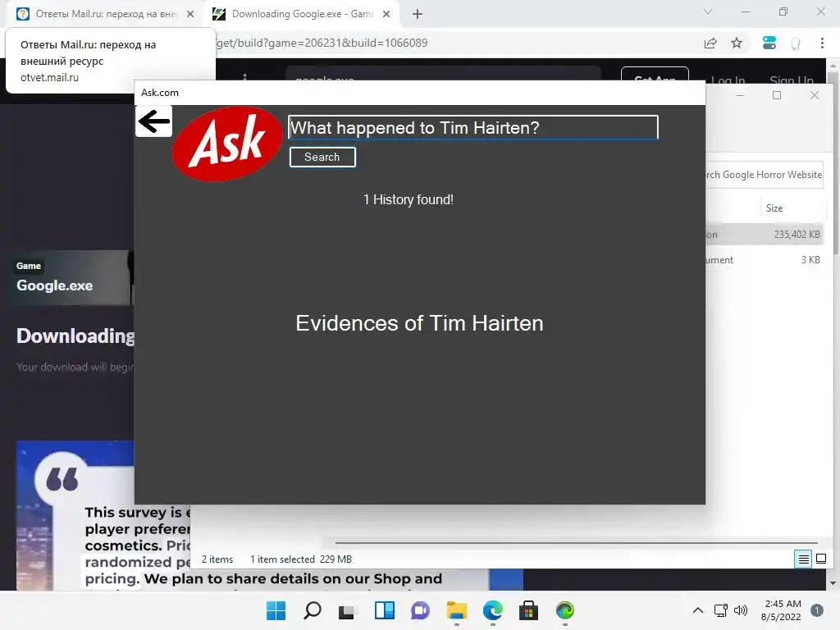This screenshot has width=840, height=630.
Task: Switch to the Ответы Mail.ru browser tab
Action: [106, 14]
